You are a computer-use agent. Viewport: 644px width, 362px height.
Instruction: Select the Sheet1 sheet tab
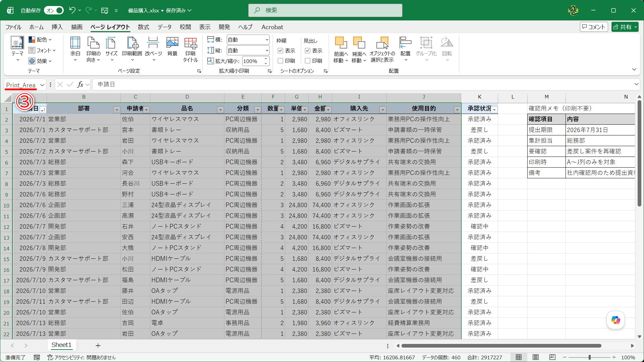[x=61, y=345]
